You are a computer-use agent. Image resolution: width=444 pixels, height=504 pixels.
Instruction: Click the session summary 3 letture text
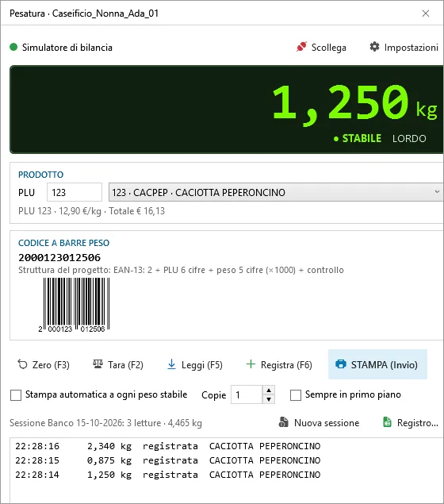coord(105,423)
